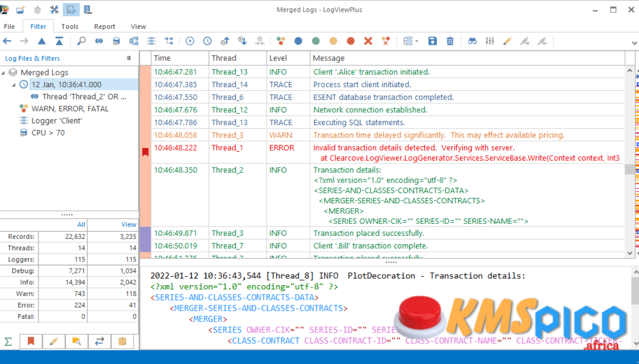
Task: Select the CPU > 70 filter
Action: tap(48, 133)
